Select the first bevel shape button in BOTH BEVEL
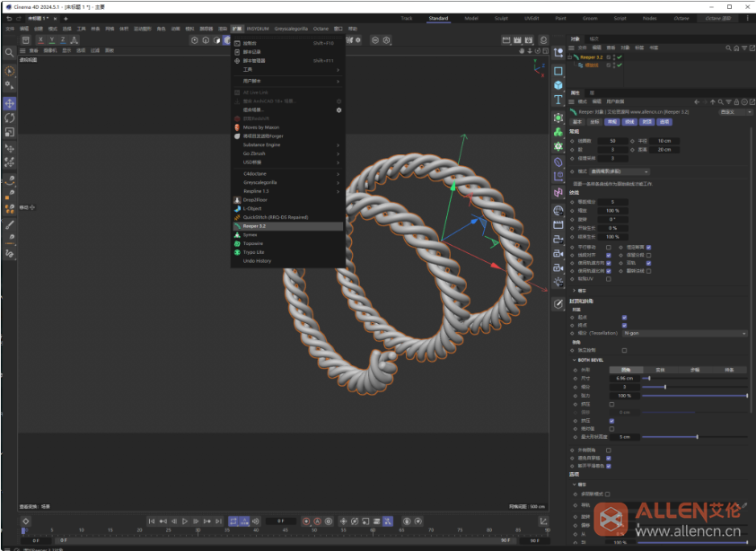 click(x=626, y=370)
